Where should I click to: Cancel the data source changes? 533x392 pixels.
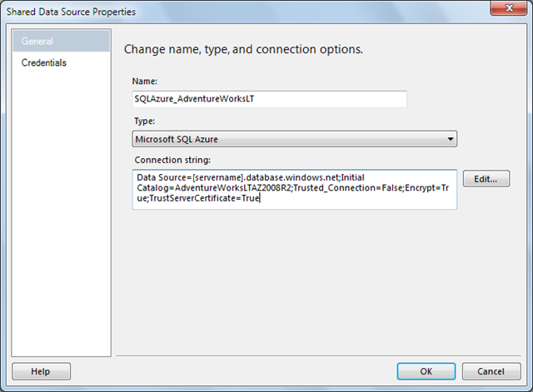491,371
